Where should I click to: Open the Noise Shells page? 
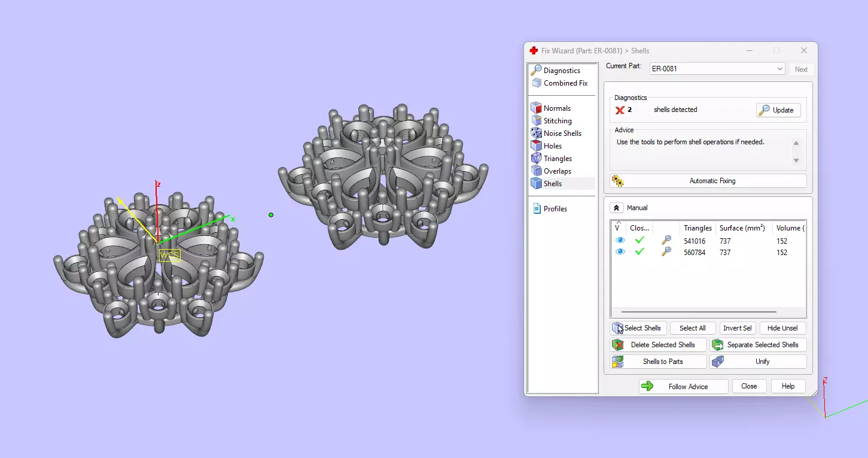point(556,134)
